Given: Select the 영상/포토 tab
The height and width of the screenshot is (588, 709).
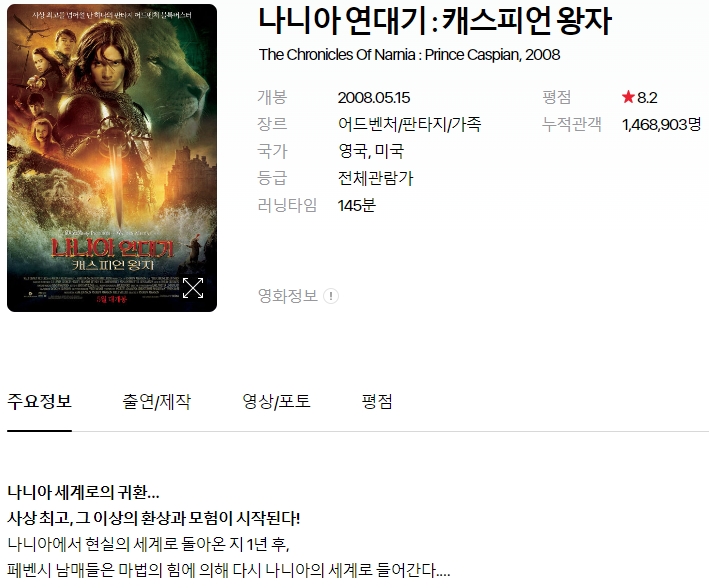Looking at the screenshot, I should click(276, 402).
